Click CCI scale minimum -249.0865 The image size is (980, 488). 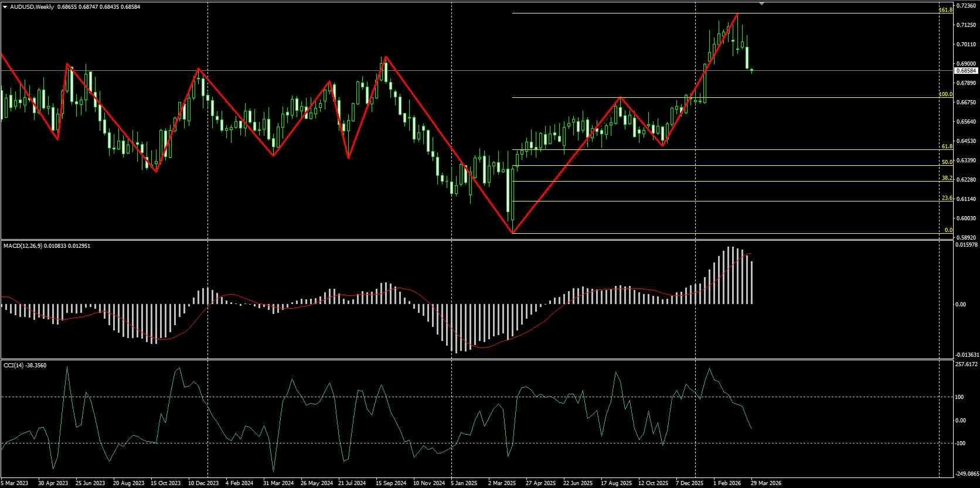966,474
